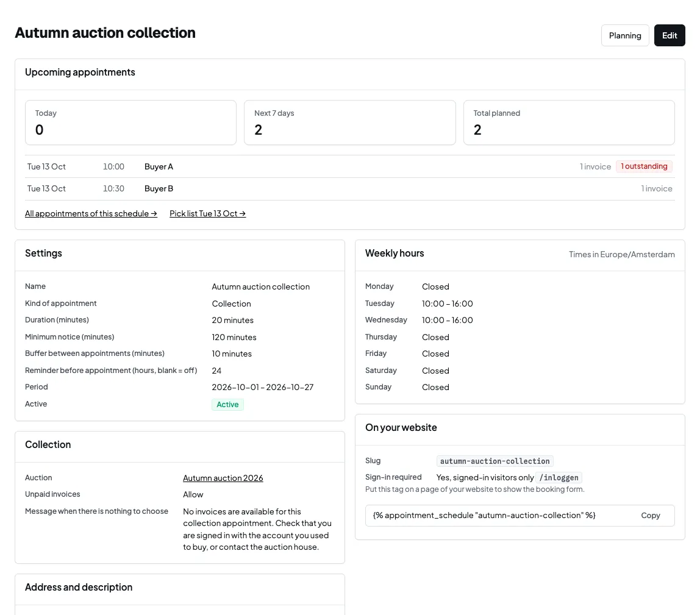Click the '1 outstanding' badge
The height and width of the screenshot is (615, 700).
coord(644,166)
